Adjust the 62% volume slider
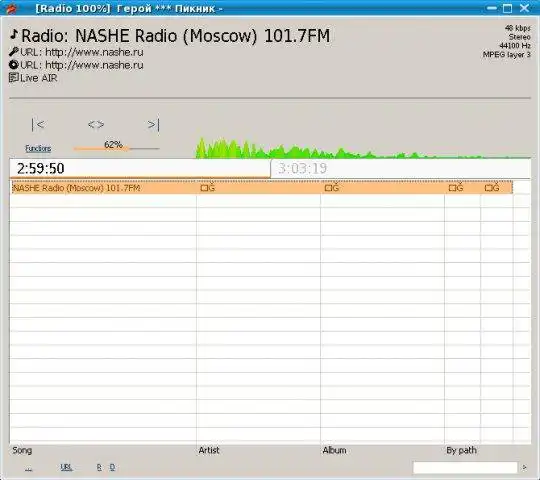This screenshot has height=480, width=540. pos(116,148)
